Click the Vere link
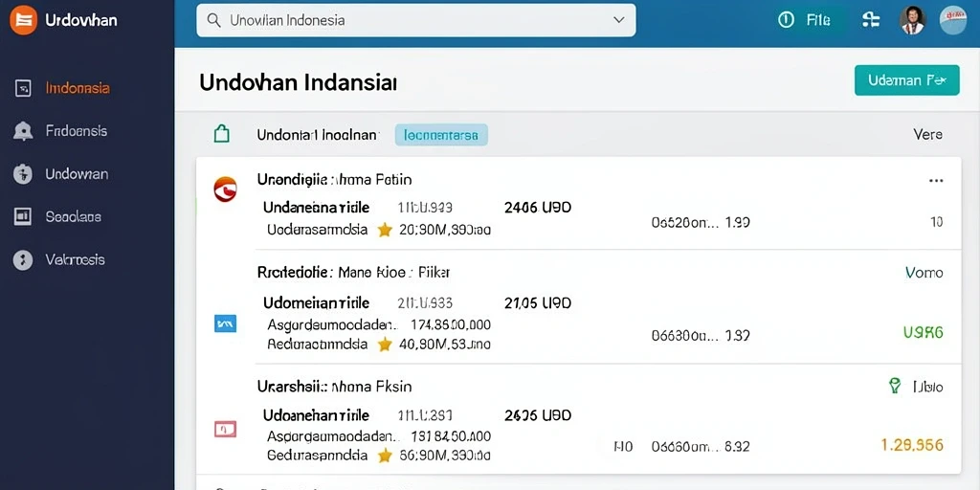The height and width of the screenshot is (490, 980). tap(927, 134)
